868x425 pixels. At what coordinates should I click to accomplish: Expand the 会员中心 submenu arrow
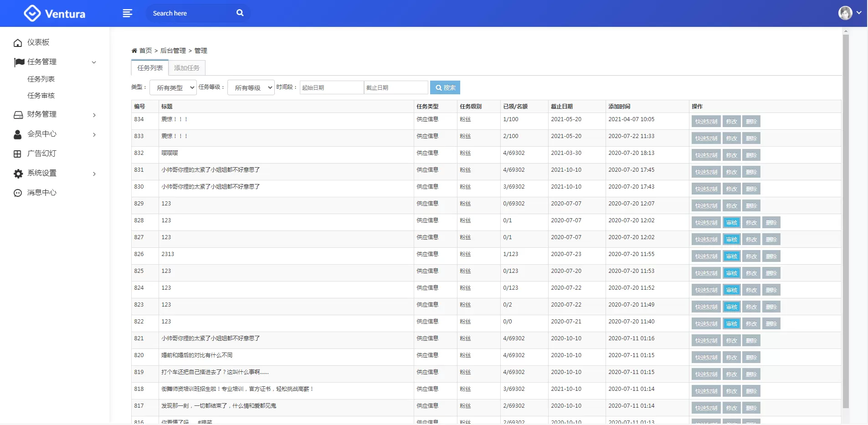(x=94, y=135)
